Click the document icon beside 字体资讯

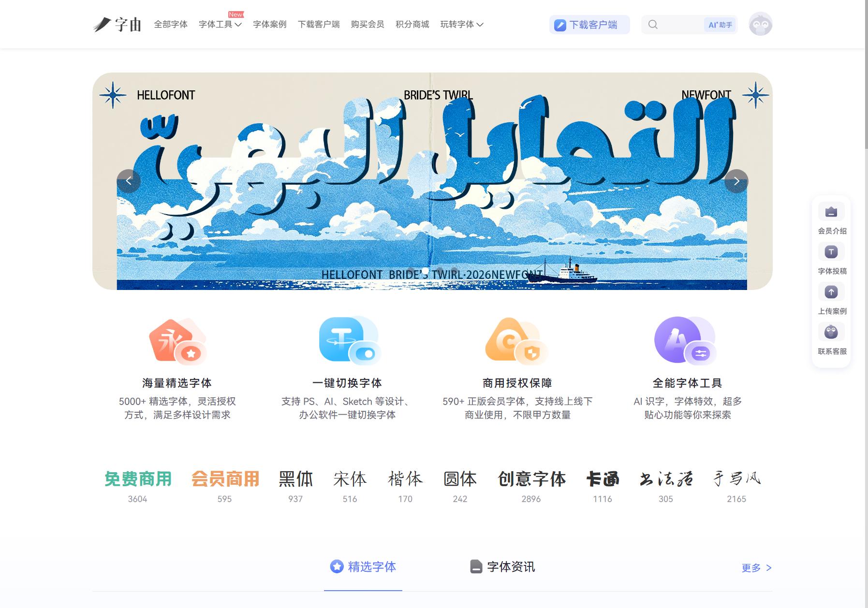coord(476,566)
